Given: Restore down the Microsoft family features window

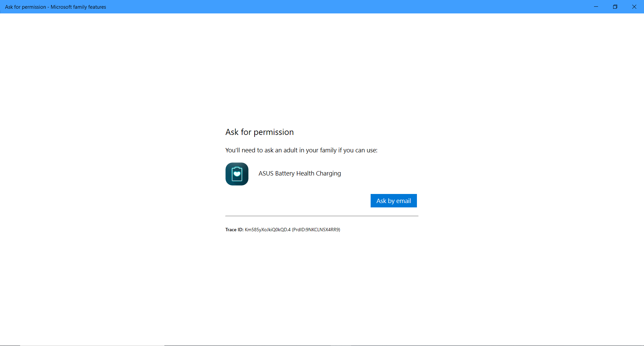Looking at the screenshot, I should tap(615, 7).
